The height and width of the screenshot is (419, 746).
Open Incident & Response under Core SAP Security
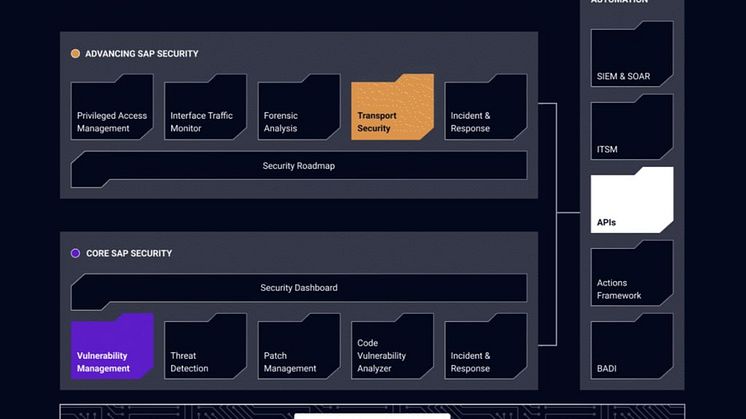[485, 347]
